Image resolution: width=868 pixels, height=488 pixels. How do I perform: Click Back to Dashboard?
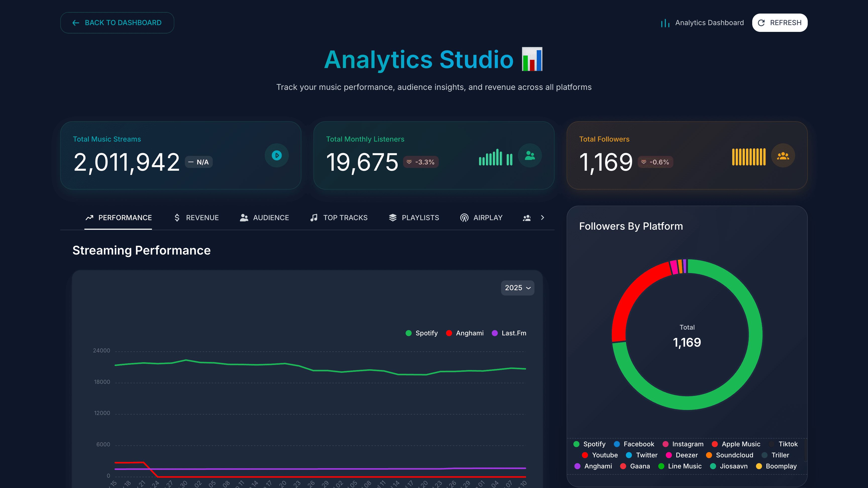(117, 23)
